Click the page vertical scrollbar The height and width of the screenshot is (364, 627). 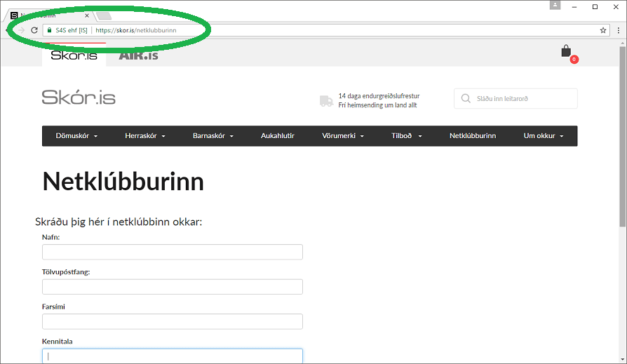(623, 136)
